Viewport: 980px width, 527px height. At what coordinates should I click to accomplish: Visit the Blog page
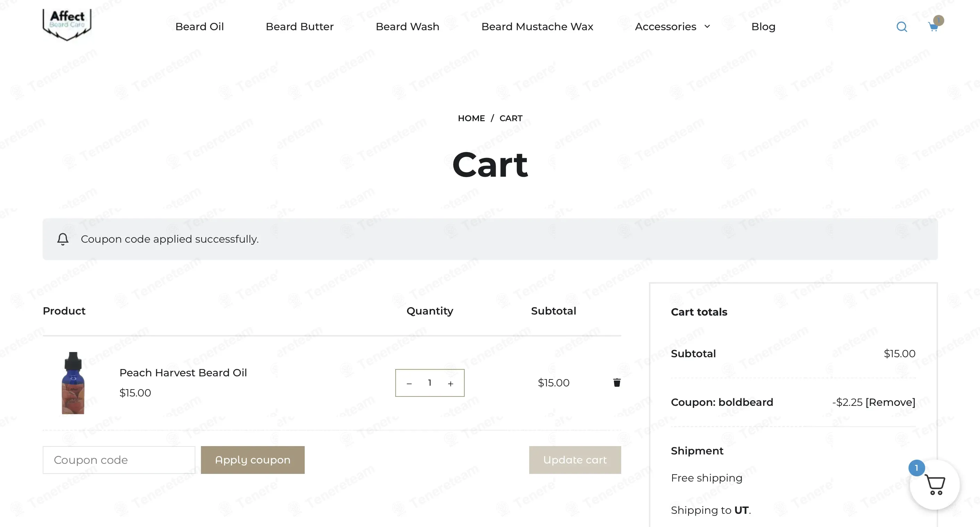coord(763,27)
